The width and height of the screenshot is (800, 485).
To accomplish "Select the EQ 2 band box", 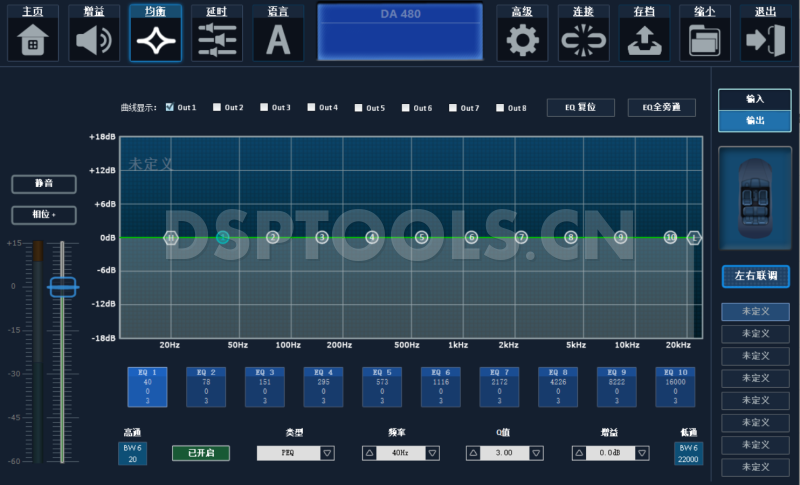I will [206, 387].
